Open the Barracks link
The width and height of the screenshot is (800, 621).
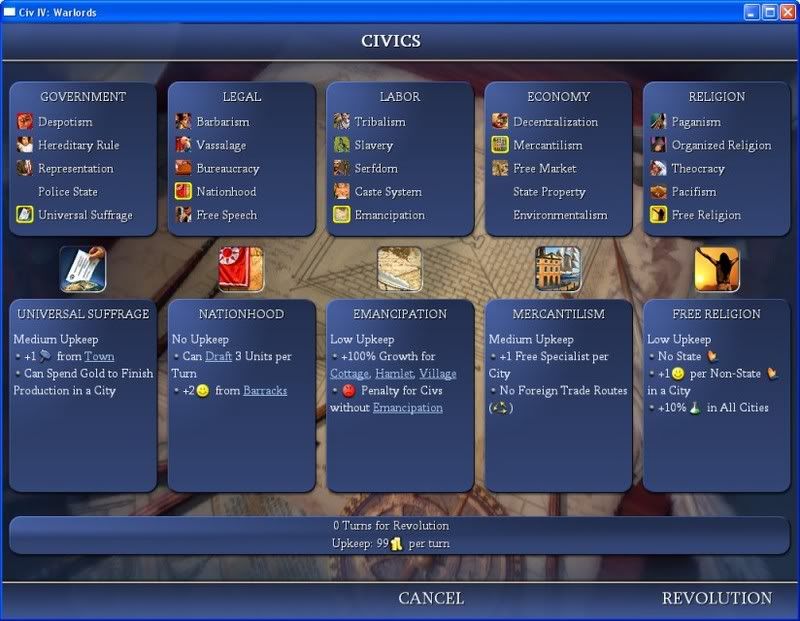[x=265, y=390]
